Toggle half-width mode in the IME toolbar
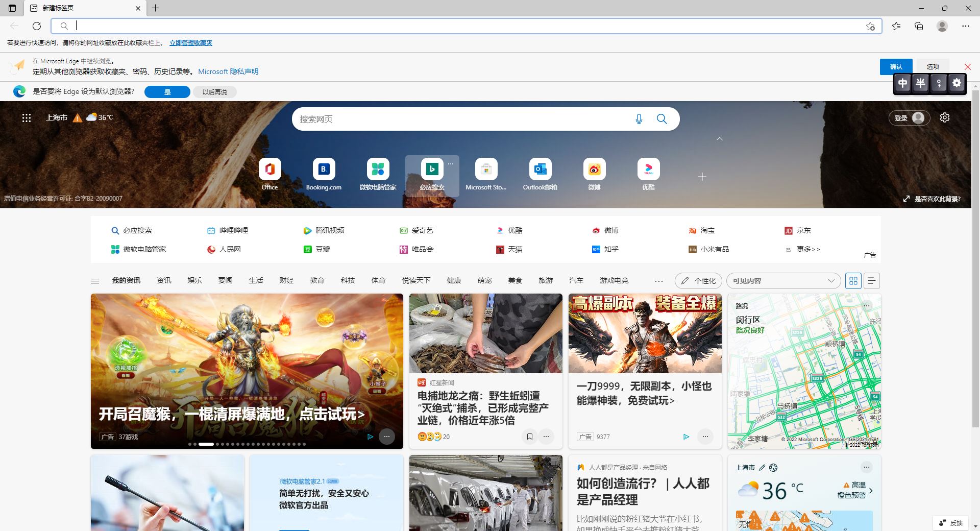 (920, 83)
